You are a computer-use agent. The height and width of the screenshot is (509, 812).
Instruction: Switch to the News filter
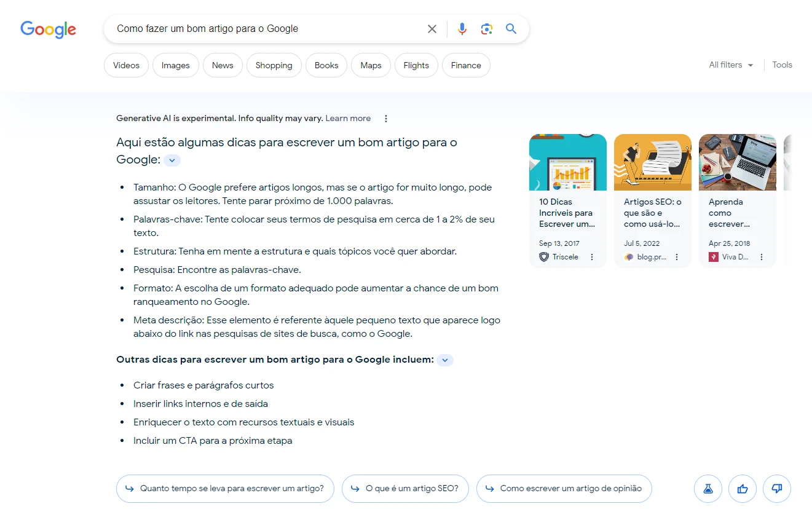coord(223,65)
